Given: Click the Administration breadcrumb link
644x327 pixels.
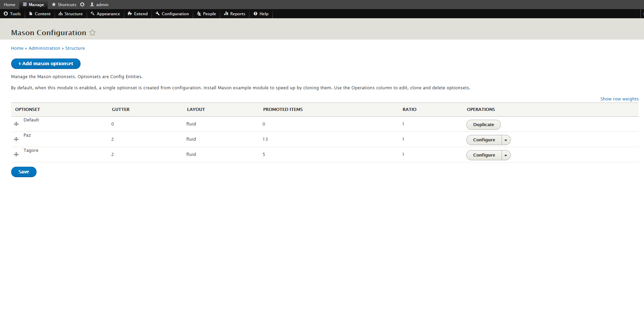Looking at the screenshot, I should [44, 48].
